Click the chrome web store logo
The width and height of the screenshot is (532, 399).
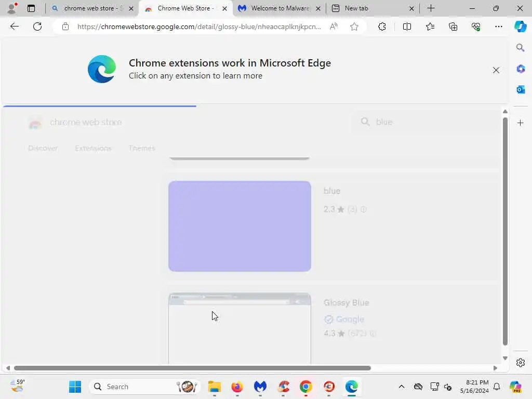(x=75, y=122)
